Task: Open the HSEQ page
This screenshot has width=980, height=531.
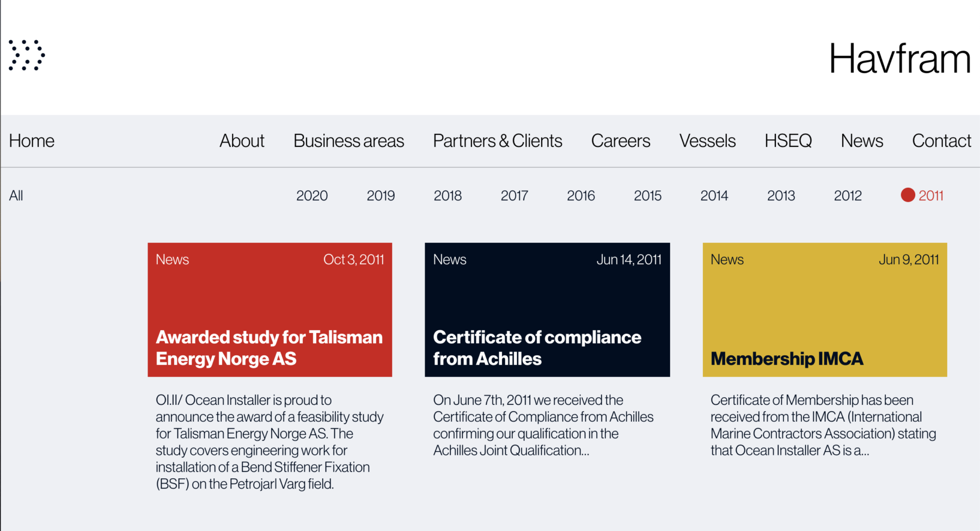Action: [x=788, y=141]
